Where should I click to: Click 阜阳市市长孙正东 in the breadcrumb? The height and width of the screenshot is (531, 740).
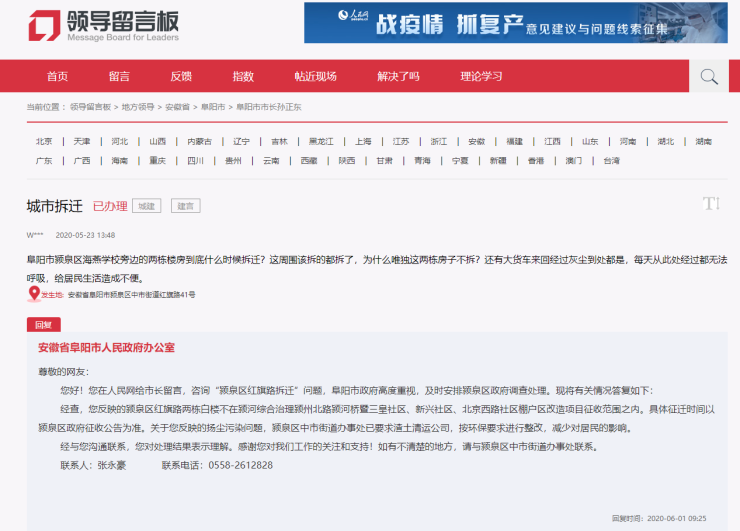click(269, 107)
